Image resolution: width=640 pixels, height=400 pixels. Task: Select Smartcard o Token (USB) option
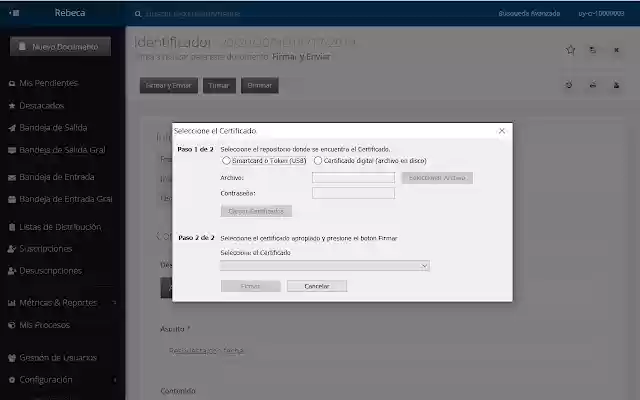pos(226,161)
